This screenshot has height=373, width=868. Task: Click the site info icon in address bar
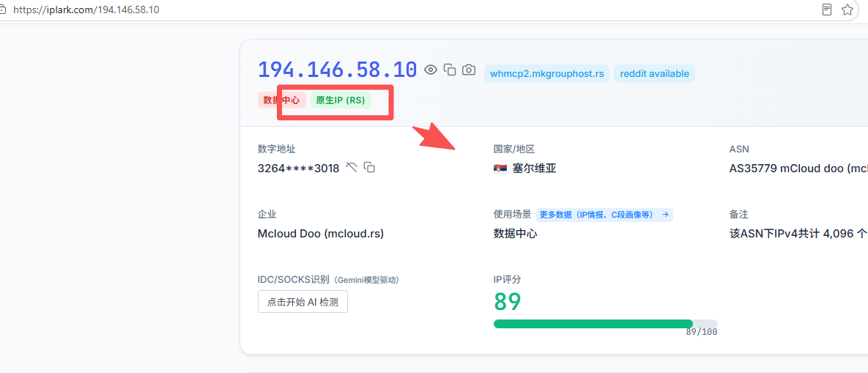pos(2,10)
